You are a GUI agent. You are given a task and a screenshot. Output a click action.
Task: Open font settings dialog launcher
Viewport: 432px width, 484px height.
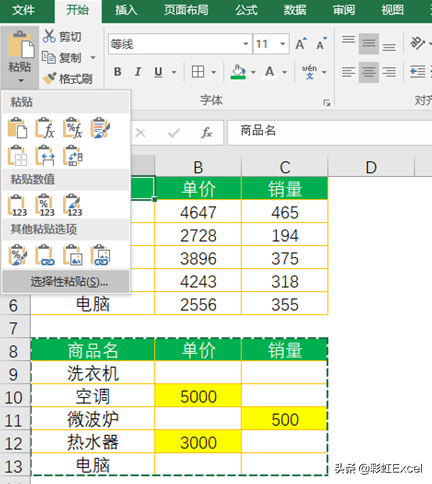tap(327, 103)
